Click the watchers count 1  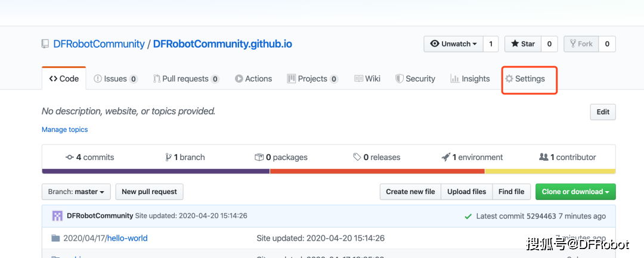[x=491, y=44]
